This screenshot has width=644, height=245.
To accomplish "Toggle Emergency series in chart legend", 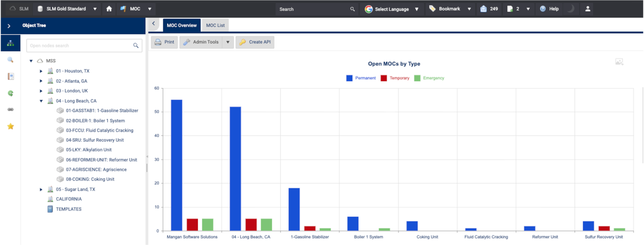I will click(429, 78).
